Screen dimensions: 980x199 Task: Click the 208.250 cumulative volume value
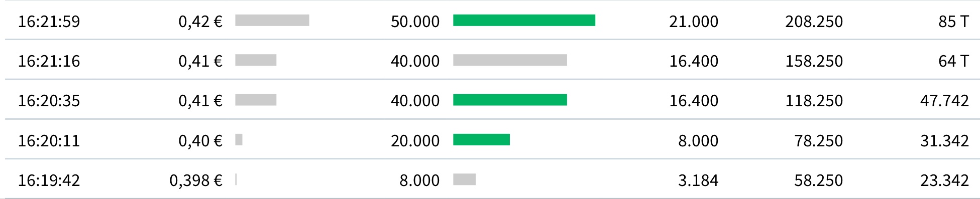814,22
